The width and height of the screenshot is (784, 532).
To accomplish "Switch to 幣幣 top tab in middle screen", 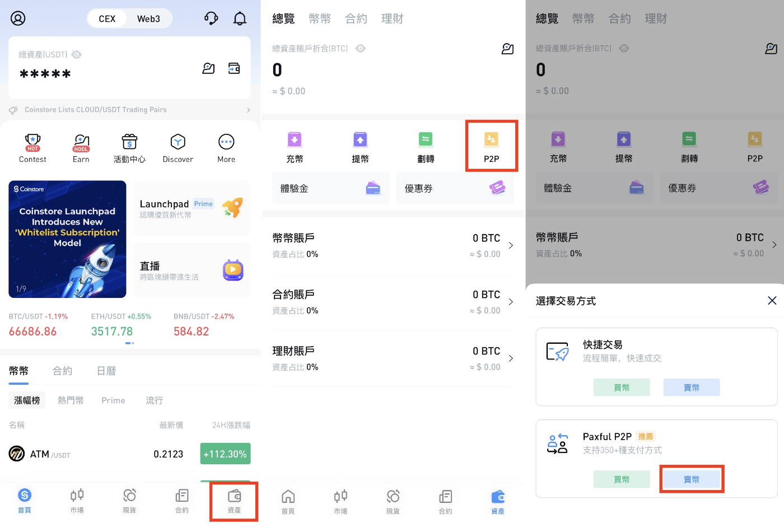I will (x=320, y=18).
